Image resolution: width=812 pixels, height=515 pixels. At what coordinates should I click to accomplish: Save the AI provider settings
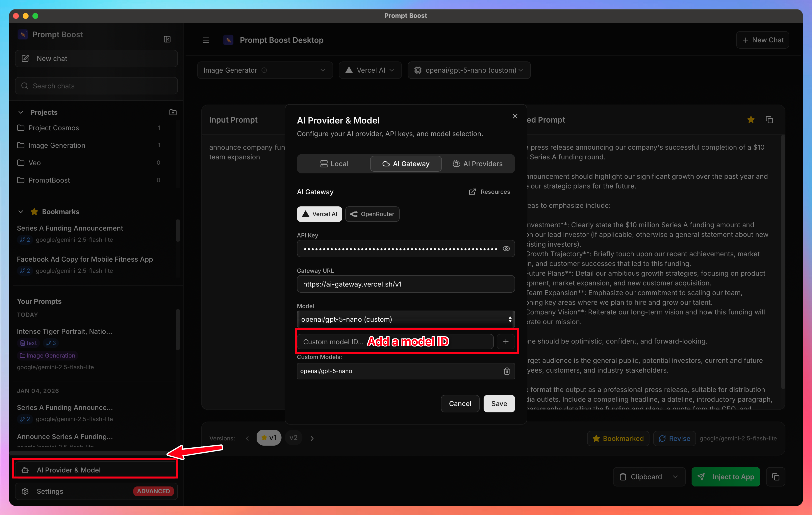(499, 404)
